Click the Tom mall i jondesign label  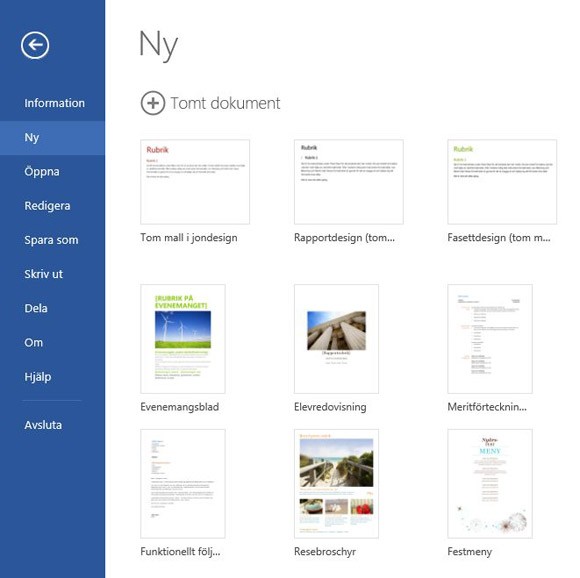[x=189, y=237]
